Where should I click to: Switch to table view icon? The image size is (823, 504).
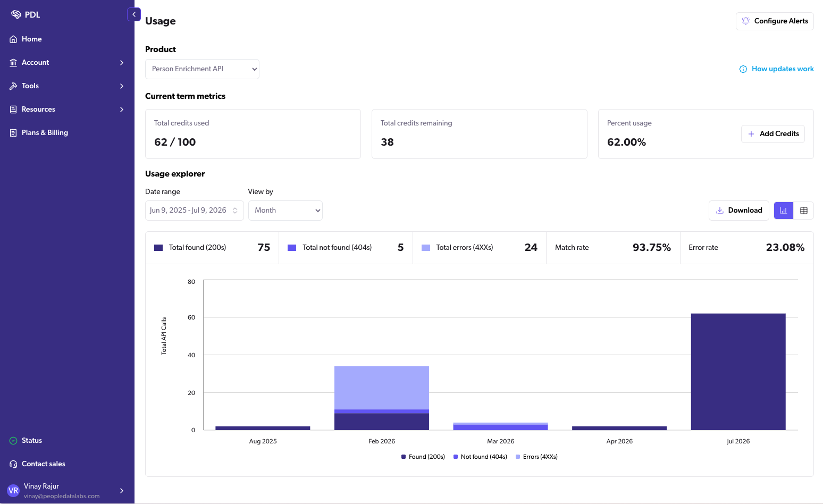tap(804, 211)
